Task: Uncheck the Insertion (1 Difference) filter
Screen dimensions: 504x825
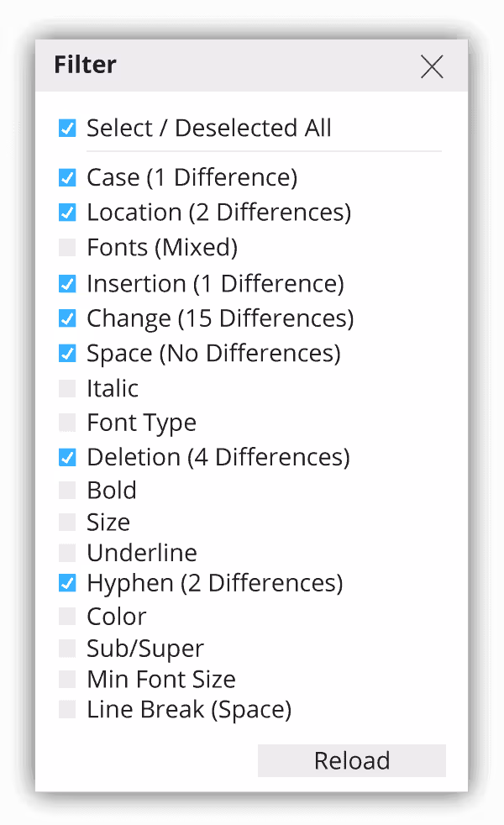Action: point(67,283)
